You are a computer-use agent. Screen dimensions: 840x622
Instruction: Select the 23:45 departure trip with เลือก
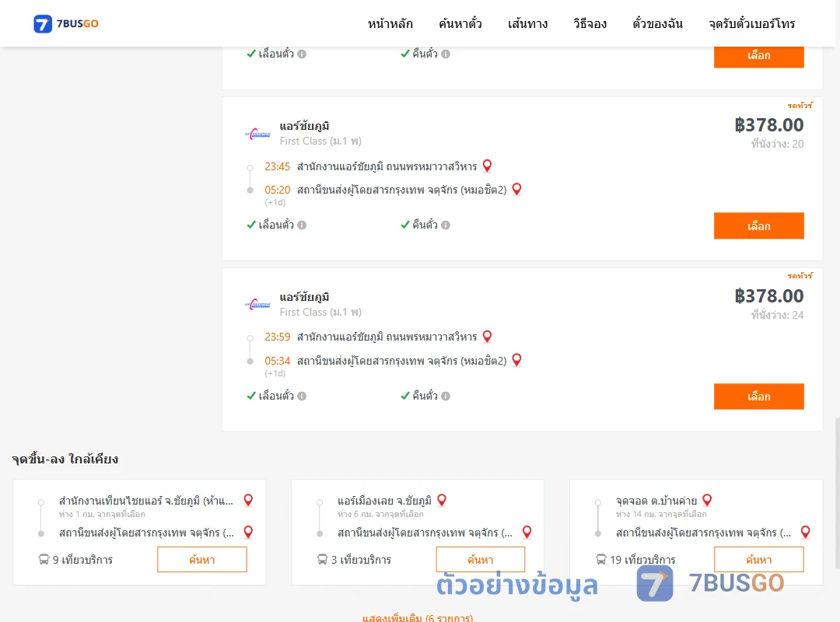coord(758,226)
